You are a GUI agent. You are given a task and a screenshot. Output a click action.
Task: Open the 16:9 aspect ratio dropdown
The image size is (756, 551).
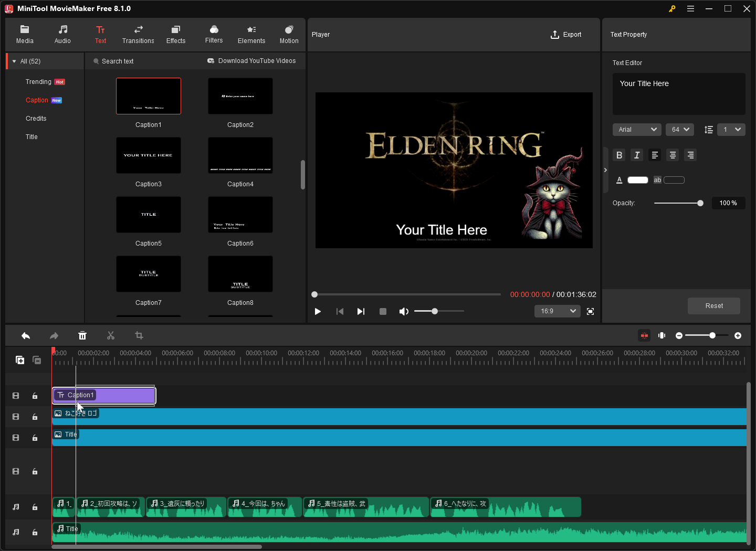pos(558,311)
